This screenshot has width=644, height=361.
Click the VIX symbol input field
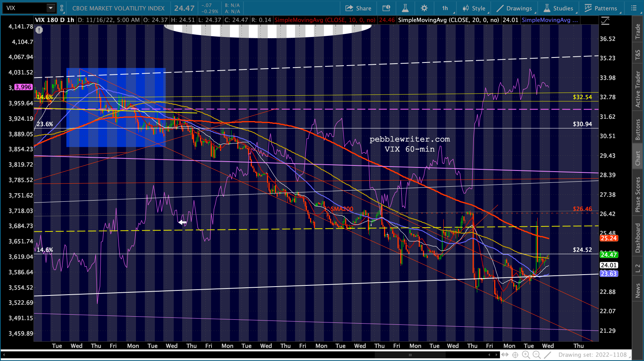(25, 8)
